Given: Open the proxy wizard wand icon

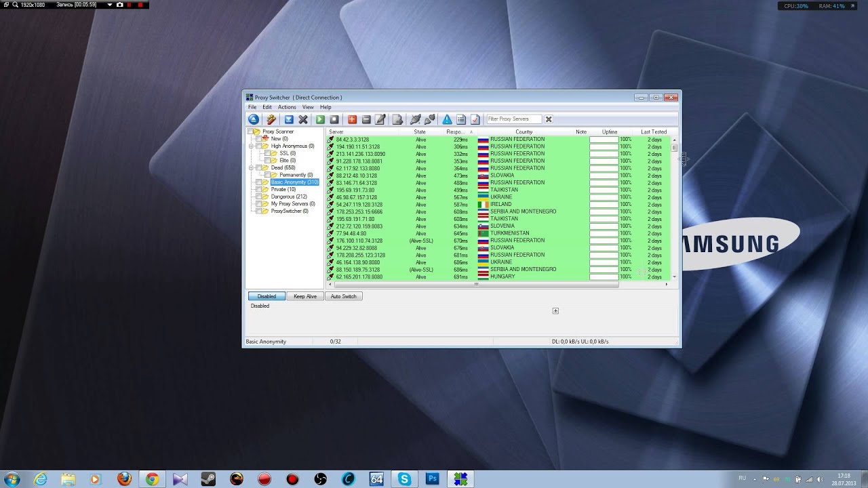Looking at the screenshot, I should click(x=271, y=119).
